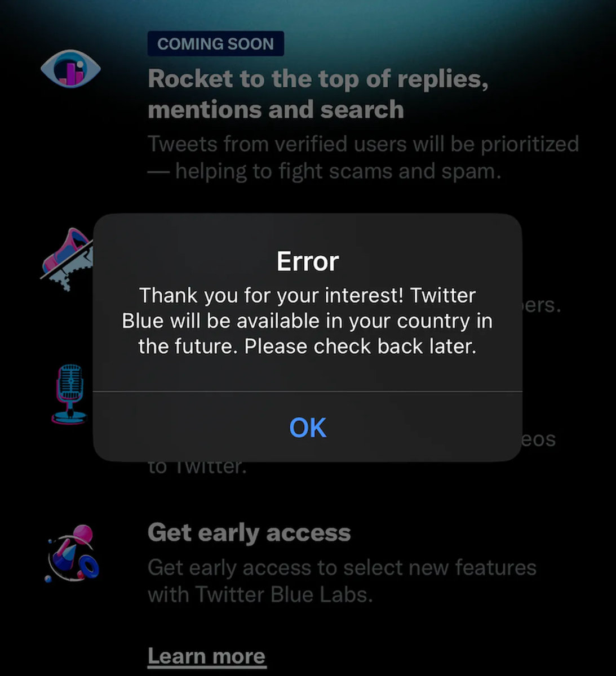Tap the microphone icon on left side
Viewport: 616px width, 676px height.
tap(69, 394)
